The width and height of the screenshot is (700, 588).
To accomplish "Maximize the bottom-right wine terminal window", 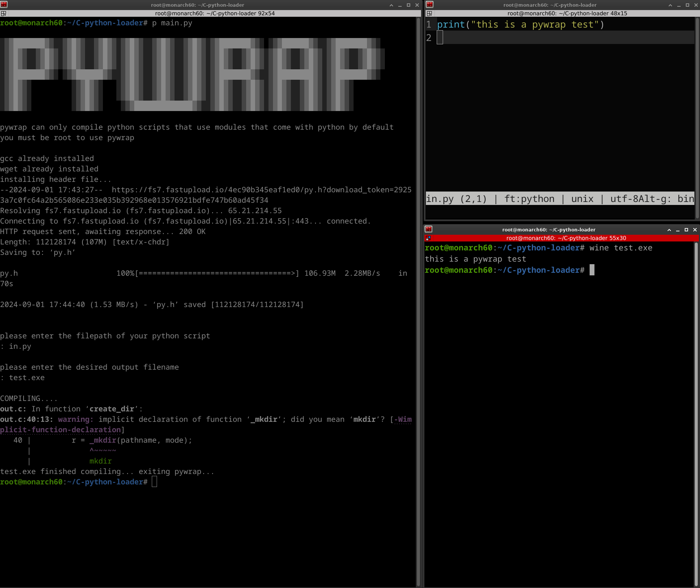I will [686, 230].
